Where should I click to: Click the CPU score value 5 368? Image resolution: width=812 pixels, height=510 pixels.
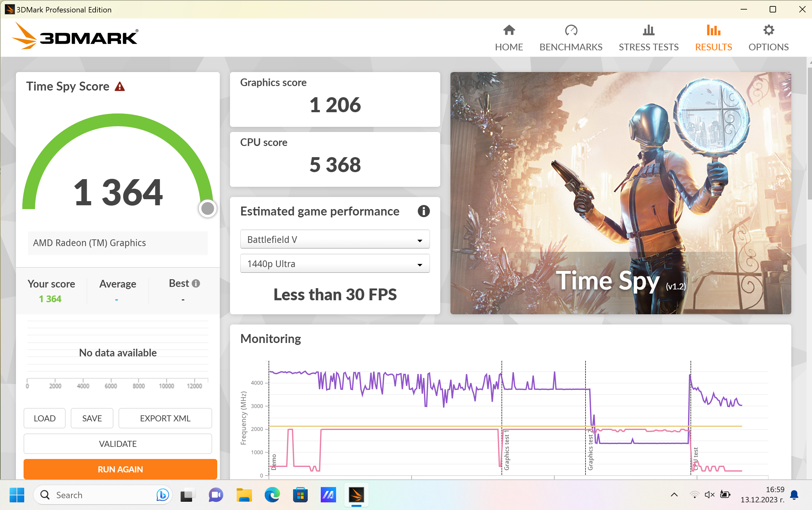click(x=335, y=164)
